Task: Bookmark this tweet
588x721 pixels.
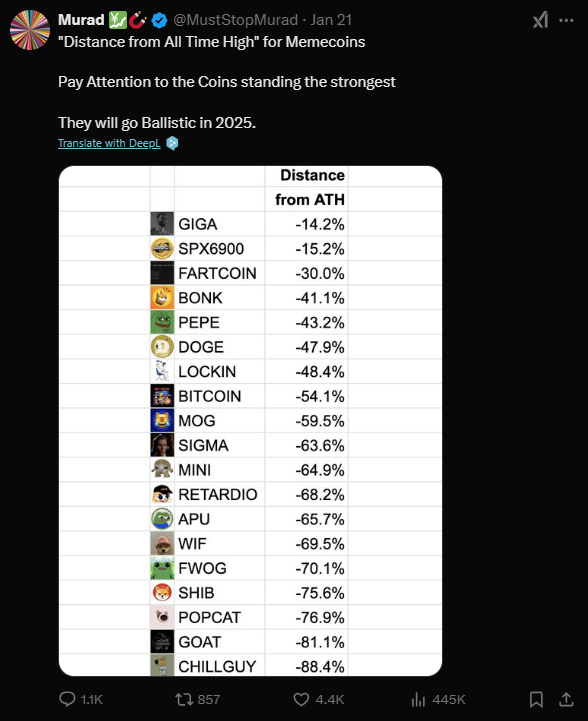Action: click(536, 699)
